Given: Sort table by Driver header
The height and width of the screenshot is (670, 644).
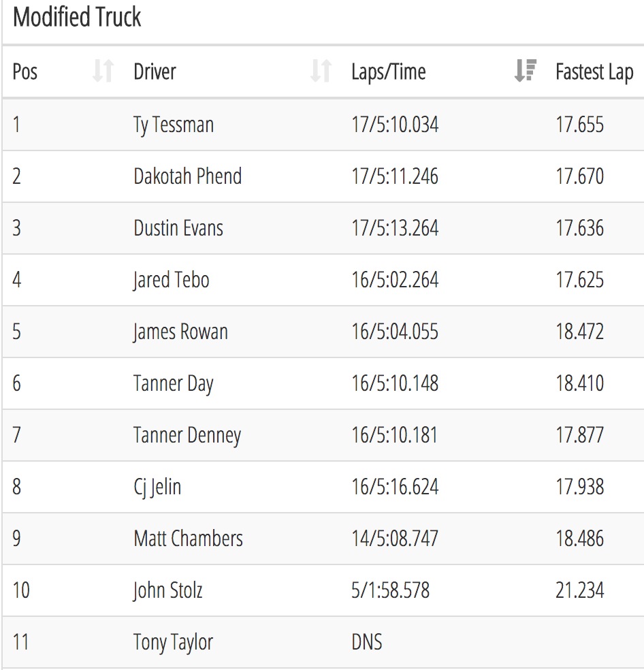Looking at the screenshot, I should pos(155,71).
